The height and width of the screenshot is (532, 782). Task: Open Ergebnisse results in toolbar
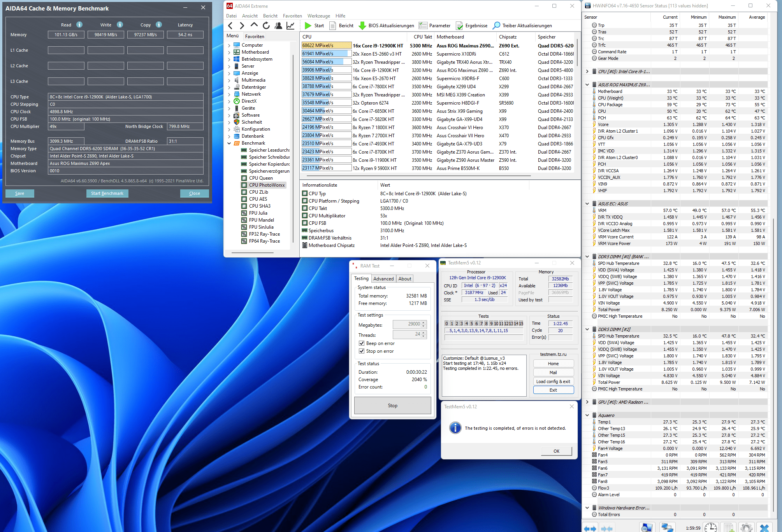click(471, 26)
